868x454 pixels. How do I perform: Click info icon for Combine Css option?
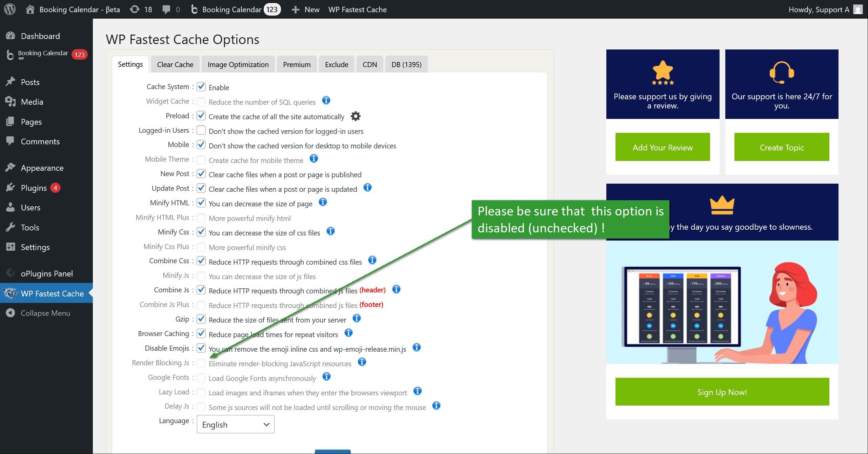(372, 260)
